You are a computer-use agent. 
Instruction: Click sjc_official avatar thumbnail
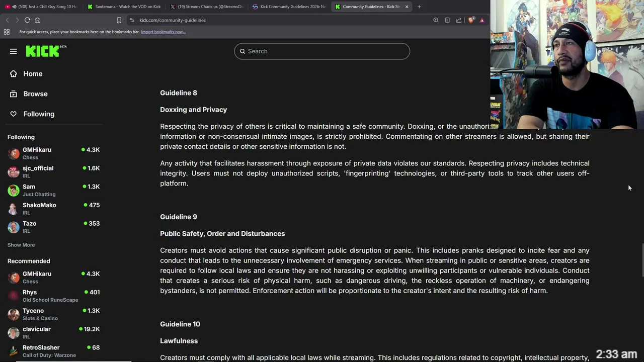pos(14,172)
